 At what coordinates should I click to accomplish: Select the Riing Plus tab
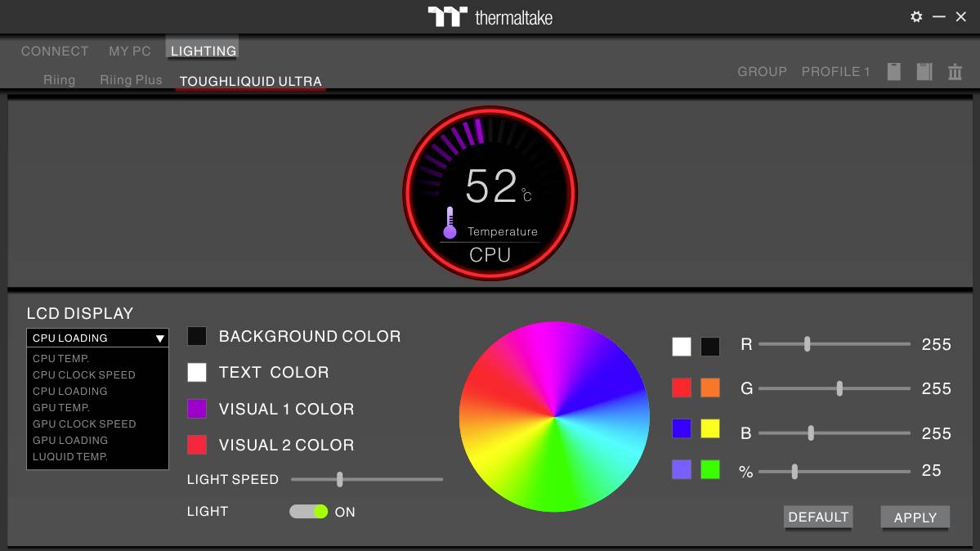(x=131, y=79)
